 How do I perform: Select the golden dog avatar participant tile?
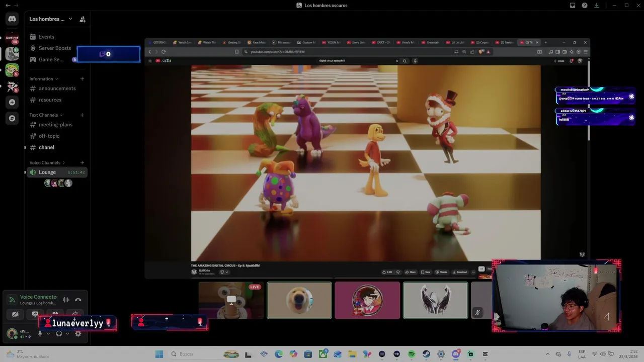click(299, 300)
